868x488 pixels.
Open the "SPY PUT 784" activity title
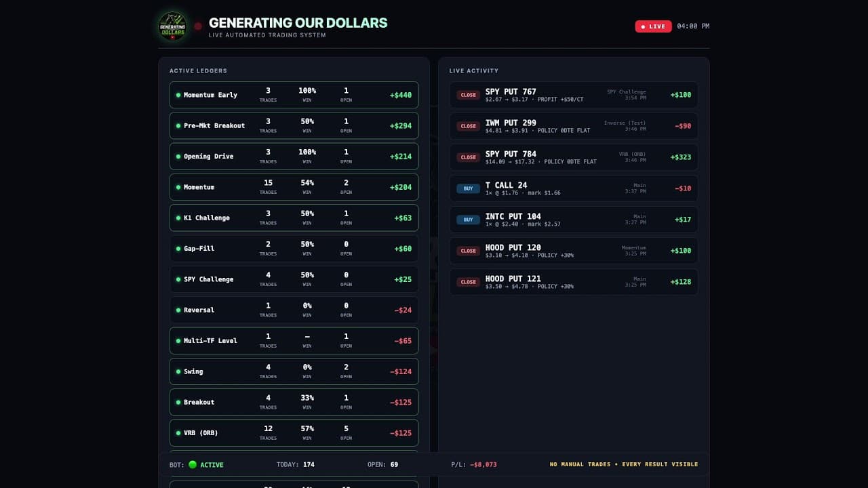click(x=511, y=154)
